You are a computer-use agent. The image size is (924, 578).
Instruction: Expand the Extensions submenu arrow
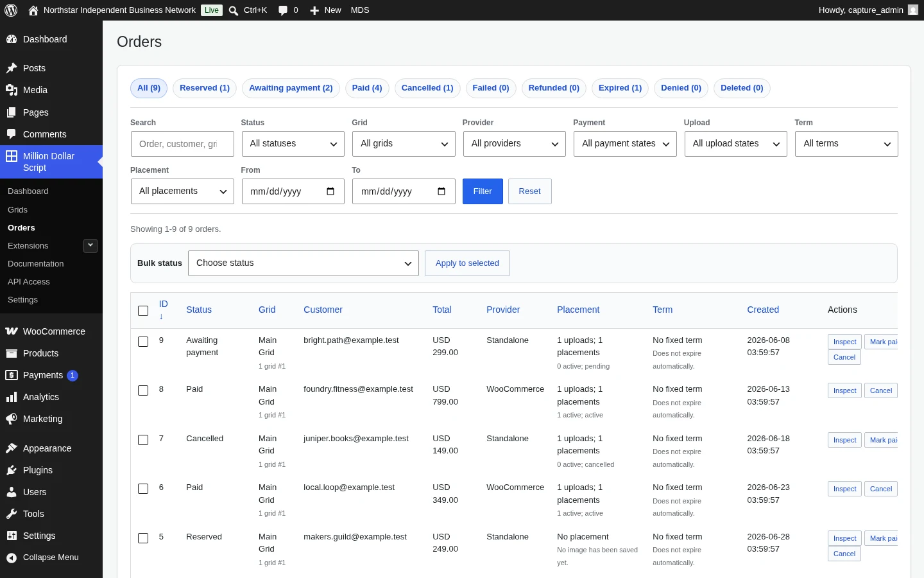(90, 246)
